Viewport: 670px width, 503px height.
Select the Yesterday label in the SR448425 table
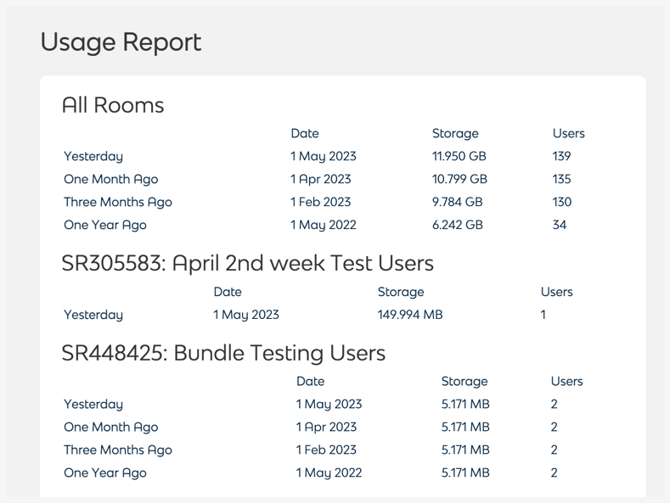93,405
